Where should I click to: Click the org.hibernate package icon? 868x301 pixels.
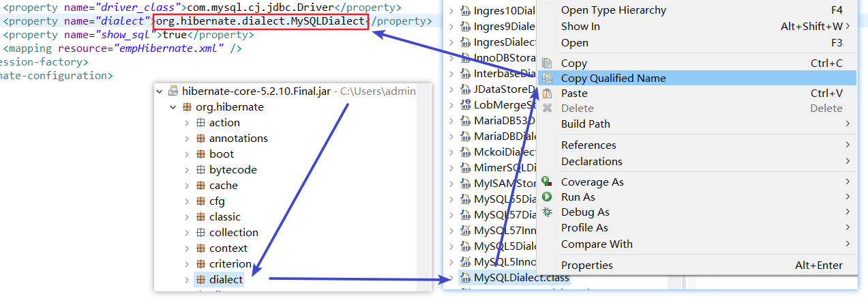(188, 107)
